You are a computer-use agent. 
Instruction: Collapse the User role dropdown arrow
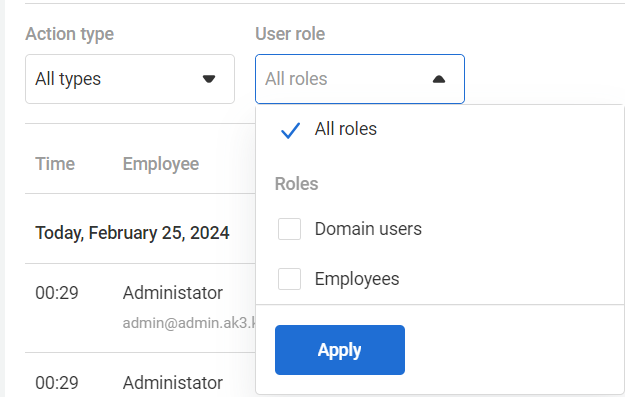(439, 79)
